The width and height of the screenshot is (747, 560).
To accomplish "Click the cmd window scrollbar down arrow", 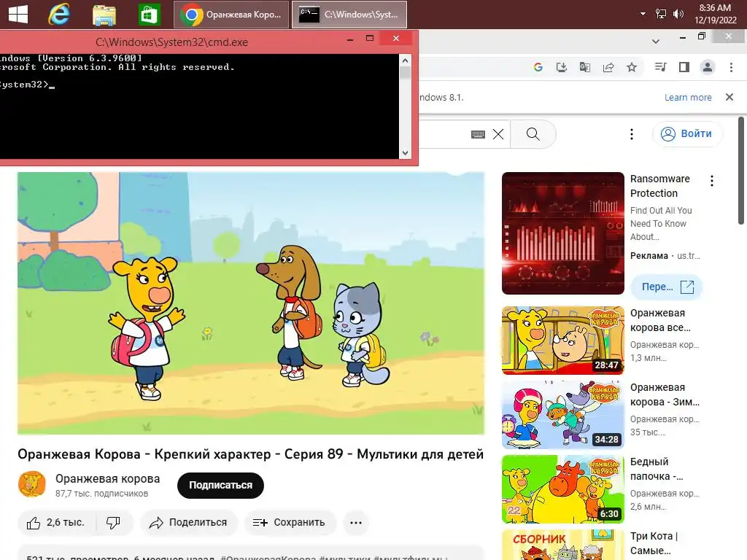I will (405, 153).
